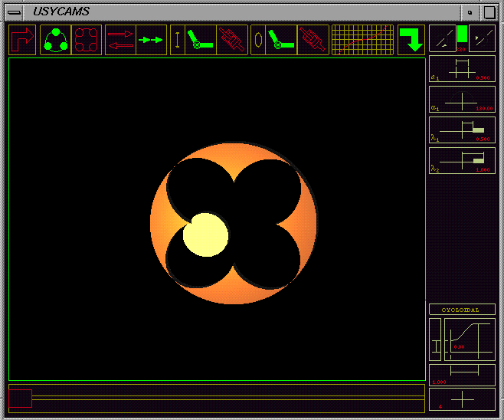Click the pale yellow cam follower circle
This screenshot has height=420, width=504.
pyautogui.click(x=206, y=235)
